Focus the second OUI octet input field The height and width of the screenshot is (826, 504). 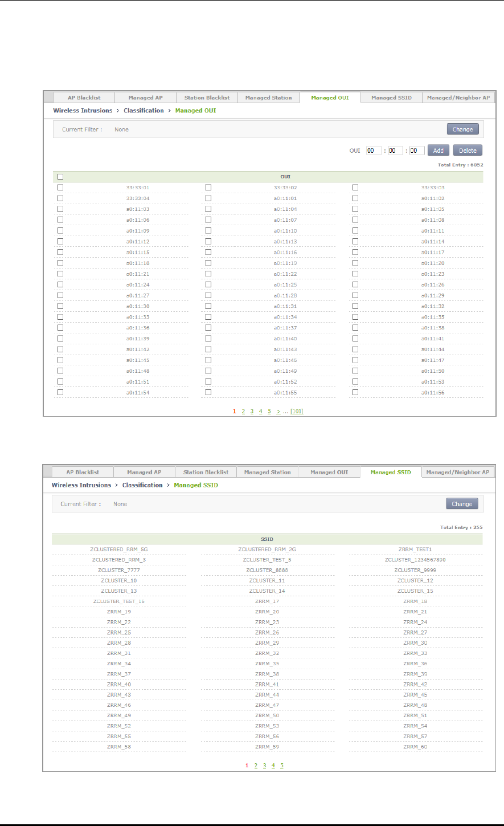(395, 150)
